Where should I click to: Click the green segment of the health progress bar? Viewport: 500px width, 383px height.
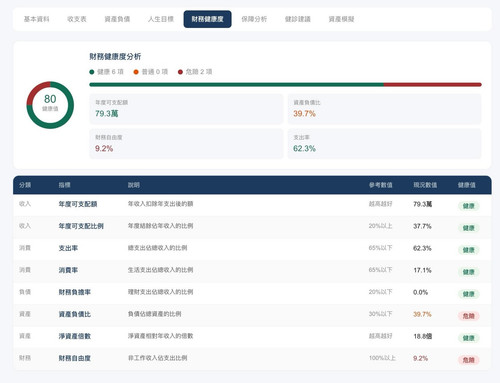click(236, 85)
